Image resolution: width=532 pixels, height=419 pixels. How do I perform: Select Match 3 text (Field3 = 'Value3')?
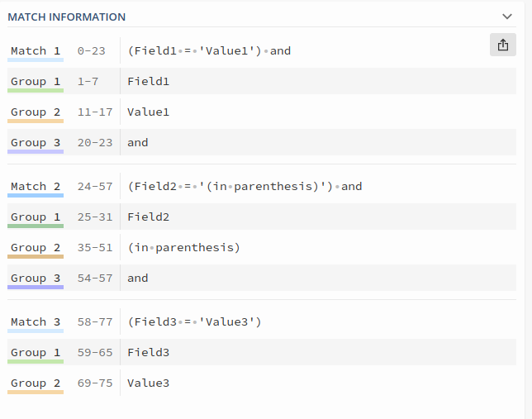pos(194,321)
